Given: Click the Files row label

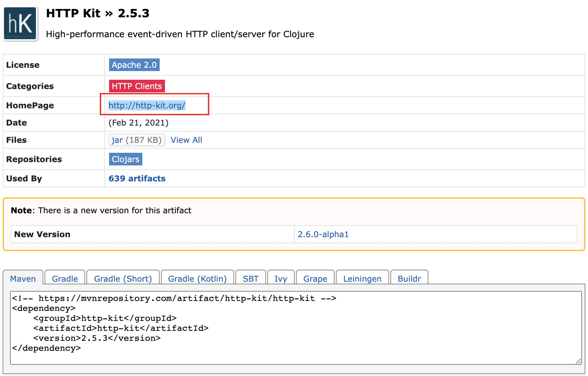Looking at the screenshot, I should (16, 140).
